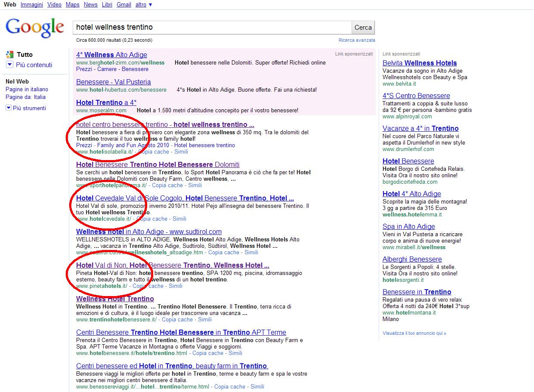This screenshot has width=534, height=392.
Task: Switch to Immagini search
Action: pyautogui.click(x=31, y=4)
